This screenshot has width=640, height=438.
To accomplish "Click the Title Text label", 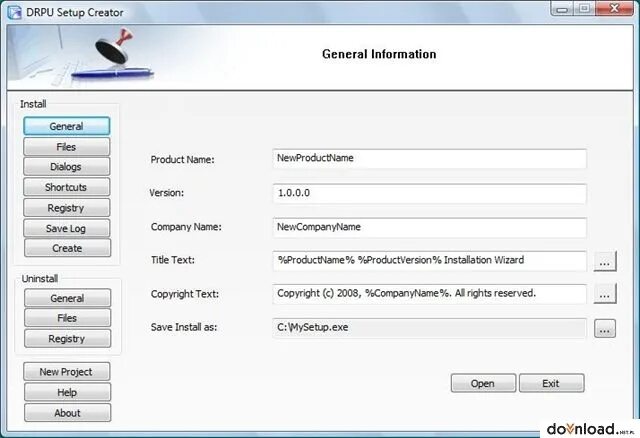I will pyautogui.click(x=173, y=260).
